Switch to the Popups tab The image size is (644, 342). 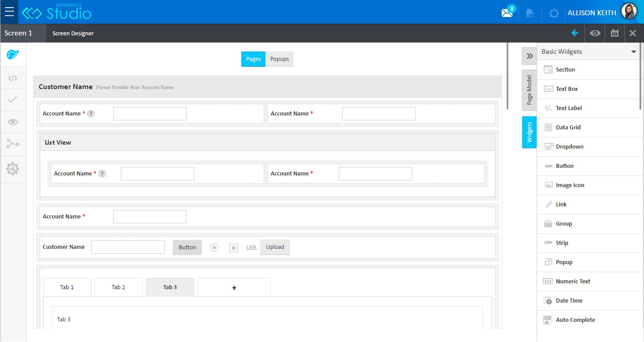tap(279, 59)
